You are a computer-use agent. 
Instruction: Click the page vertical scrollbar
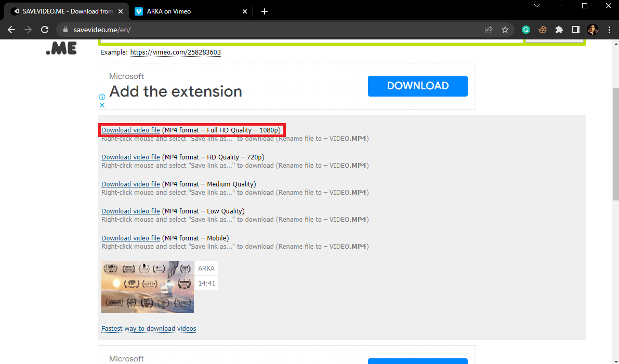point(615,144)
